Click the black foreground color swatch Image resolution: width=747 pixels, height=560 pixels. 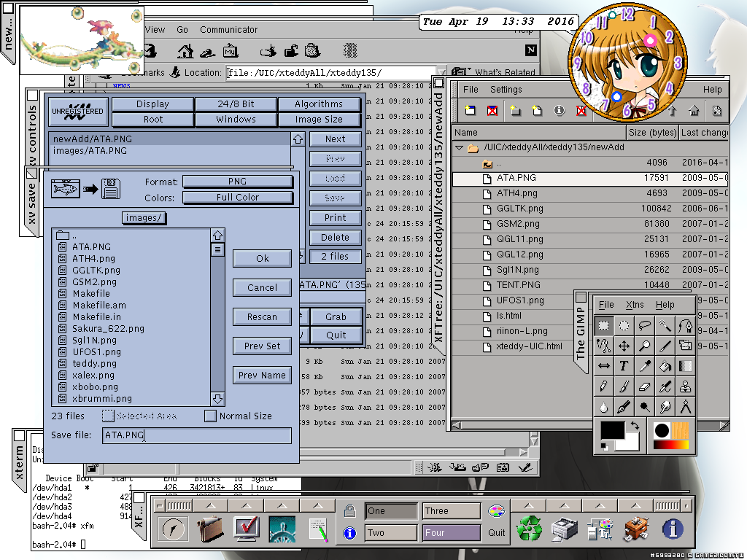pos(611,431)
